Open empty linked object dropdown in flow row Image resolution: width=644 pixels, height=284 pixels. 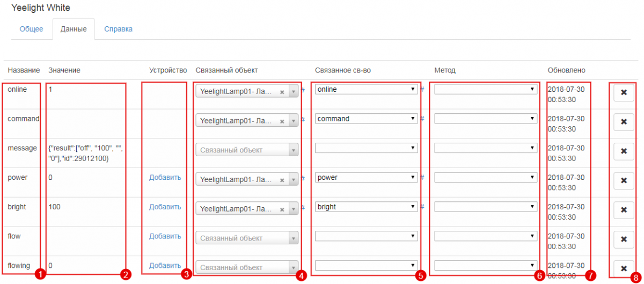247,238
